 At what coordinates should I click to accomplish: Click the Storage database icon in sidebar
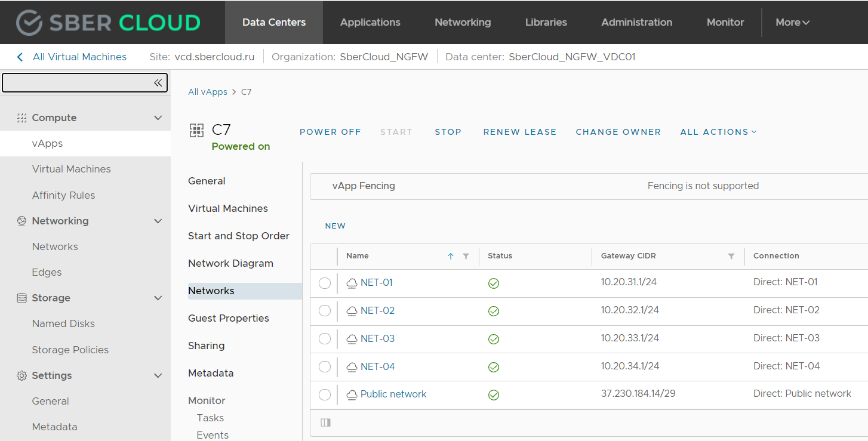click(x=21, y=298)
